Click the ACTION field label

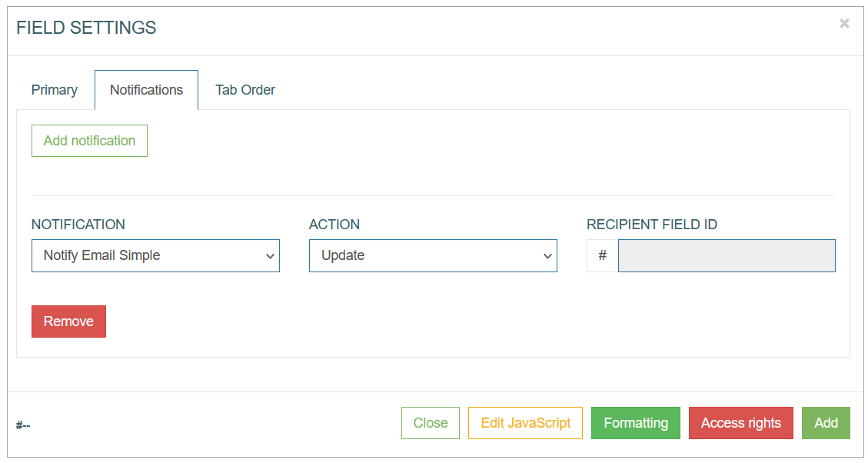[334, 225]
